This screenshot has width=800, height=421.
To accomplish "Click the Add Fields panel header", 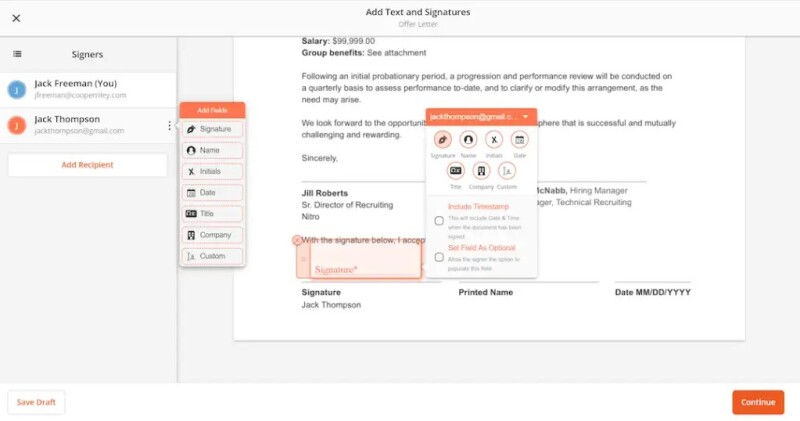I will [x=212, y=110].
